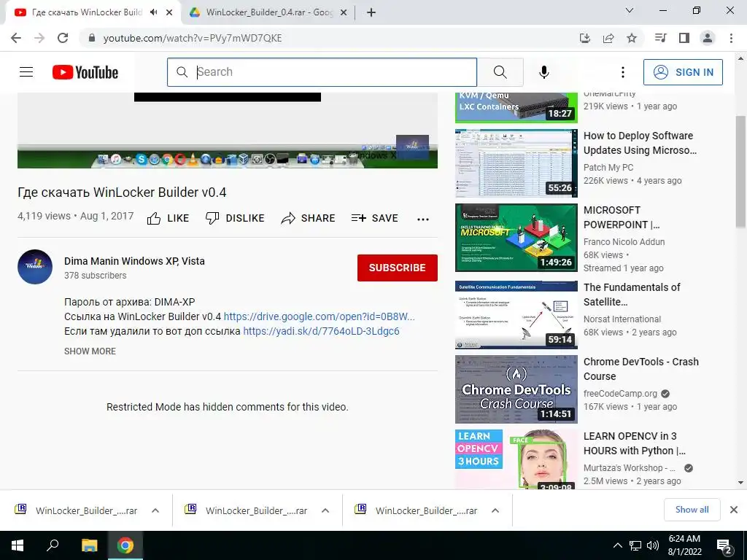This screenshot has height=560, width=747.
Task: Open Windows notification center
Action: tap(724, 547)
